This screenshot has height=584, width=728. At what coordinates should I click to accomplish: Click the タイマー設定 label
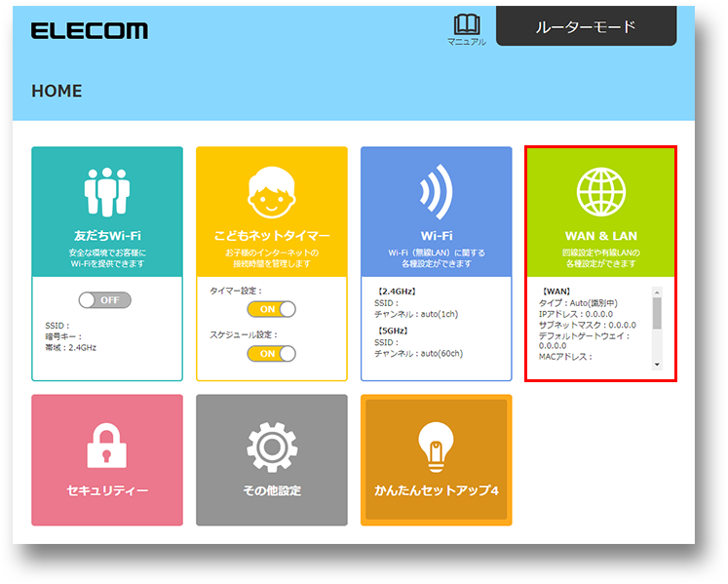tap(236, 291)
